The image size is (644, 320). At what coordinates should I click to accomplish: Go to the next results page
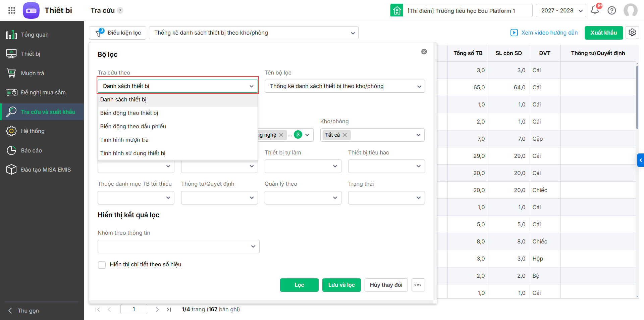[157, 309]
